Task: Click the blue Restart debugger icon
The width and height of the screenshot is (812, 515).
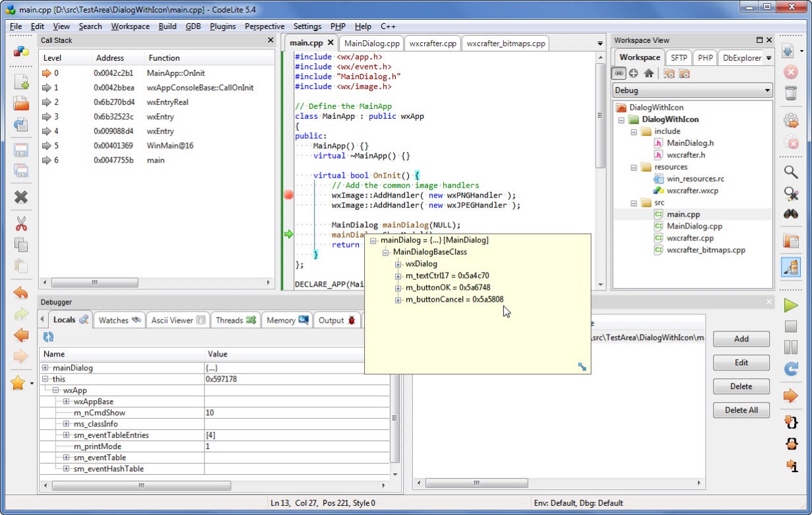Action: tap(790, 368)
